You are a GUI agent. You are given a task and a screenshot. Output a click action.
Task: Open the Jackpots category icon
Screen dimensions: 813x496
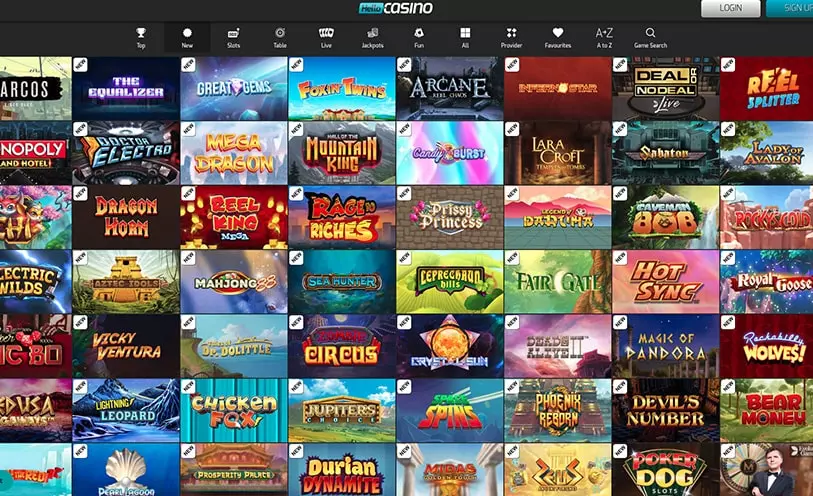(372, 33)
